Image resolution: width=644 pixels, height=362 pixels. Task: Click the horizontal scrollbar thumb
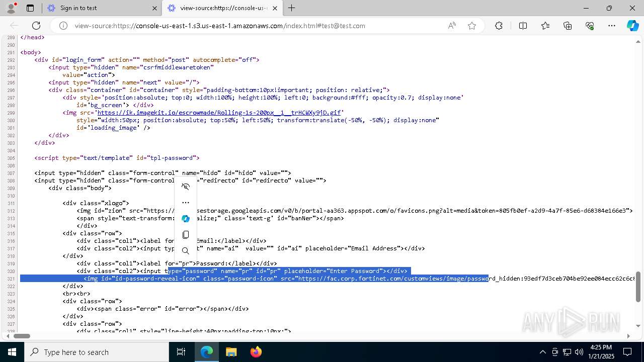click(22, 336)
